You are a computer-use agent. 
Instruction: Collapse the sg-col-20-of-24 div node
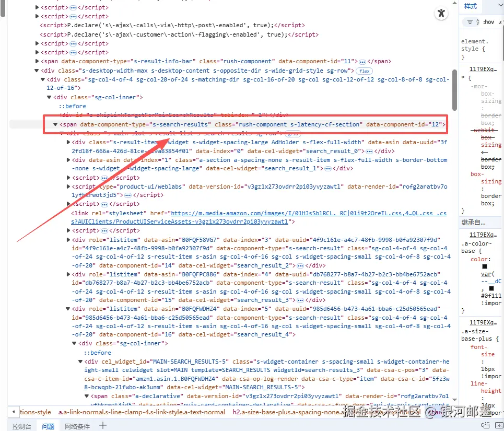(x=43, y=79)
